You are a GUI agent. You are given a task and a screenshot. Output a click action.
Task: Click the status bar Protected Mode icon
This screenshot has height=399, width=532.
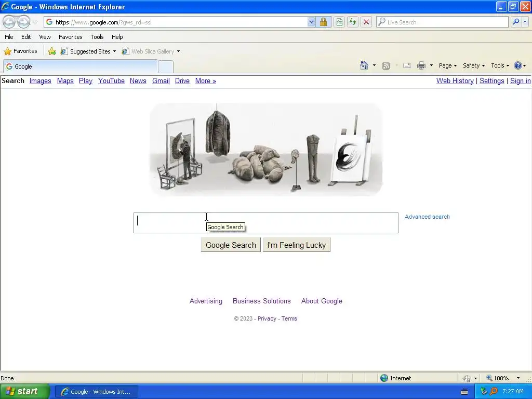click(x=467, y=378)
